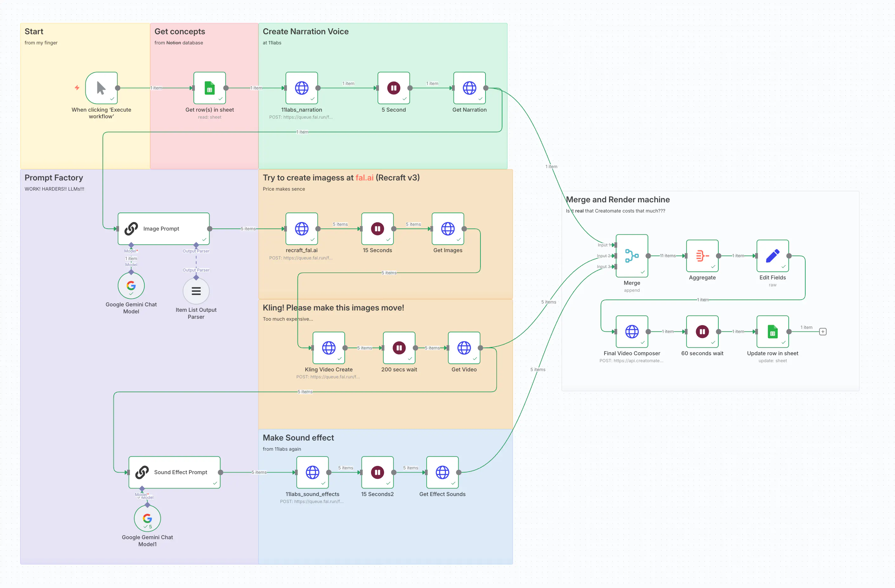895x588 pixels.
Task: Open the Item List Output Parser node
Action: point(196,291)
